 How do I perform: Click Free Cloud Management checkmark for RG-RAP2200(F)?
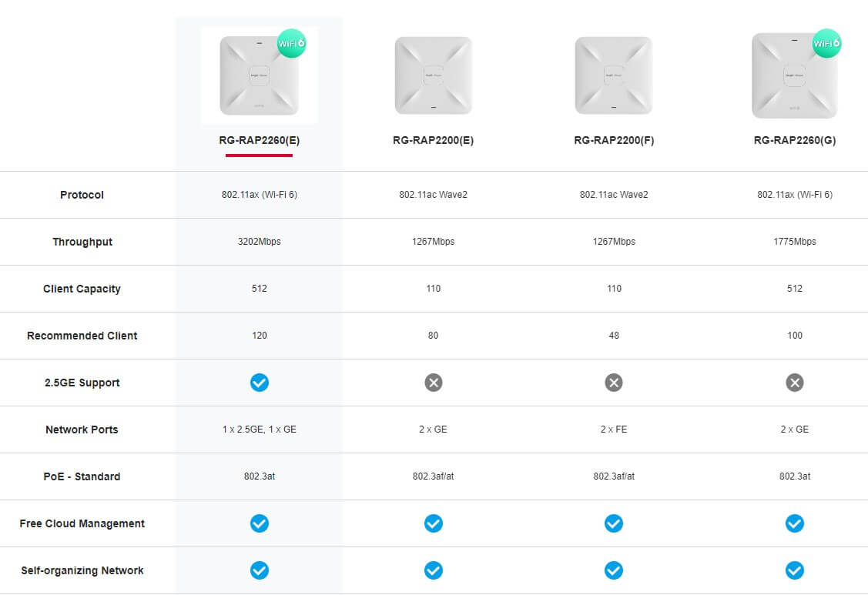tap(613, 523)
